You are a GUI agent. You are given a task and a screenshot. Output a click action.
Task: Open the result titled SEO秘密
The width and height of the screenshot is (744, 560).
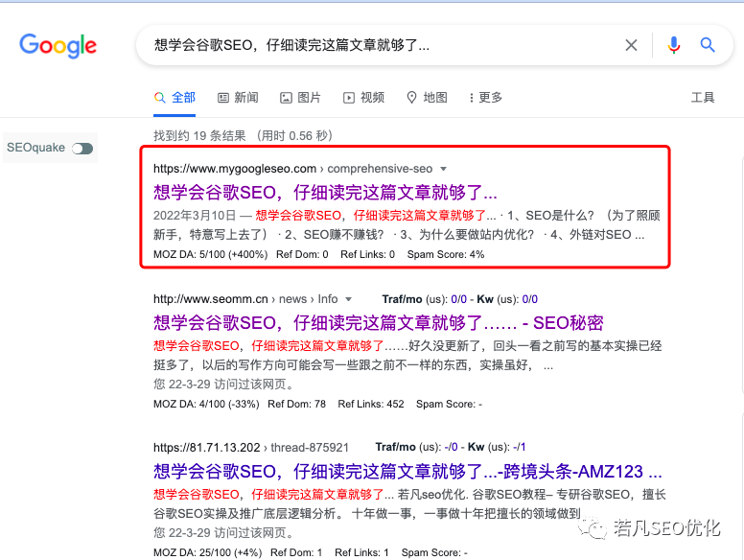378,323
